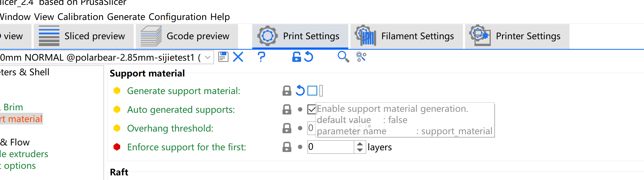
Task: Switch to the Printer Settings tab
Action: pyautogui.click(x=516, y=36)
